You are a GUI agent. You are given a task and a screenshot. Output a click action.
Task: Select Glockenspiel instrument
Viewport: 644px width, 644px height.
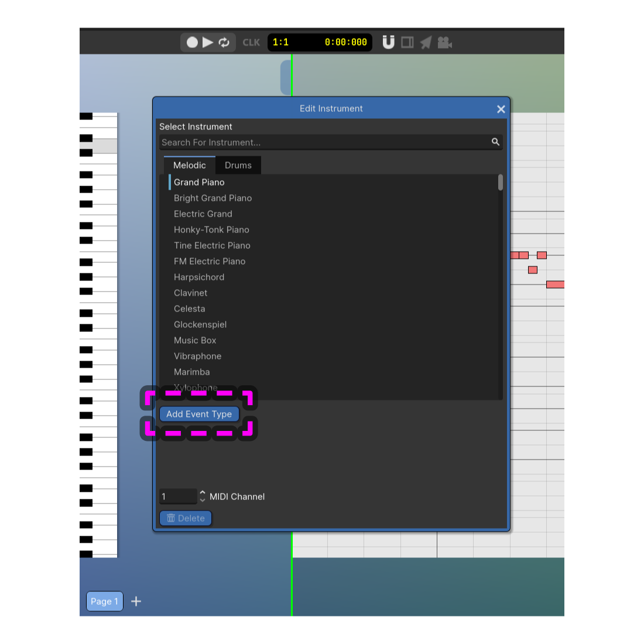[200, 324]
